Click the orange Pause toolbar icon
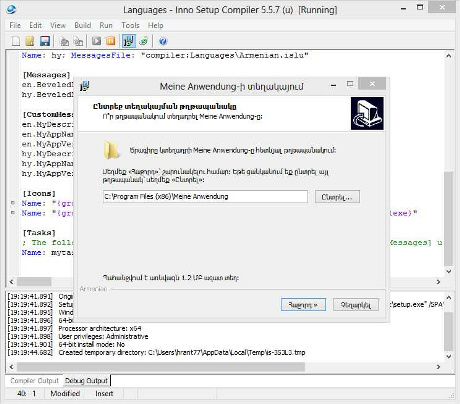The height and width of the screenshot is (404, 460). tap(111, 41)
